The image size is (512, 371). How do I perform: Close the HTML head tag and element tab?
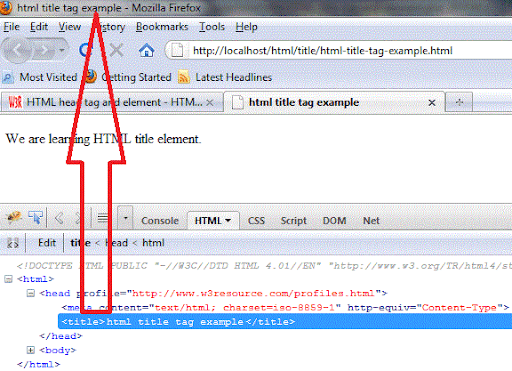(x=210, y=103)
